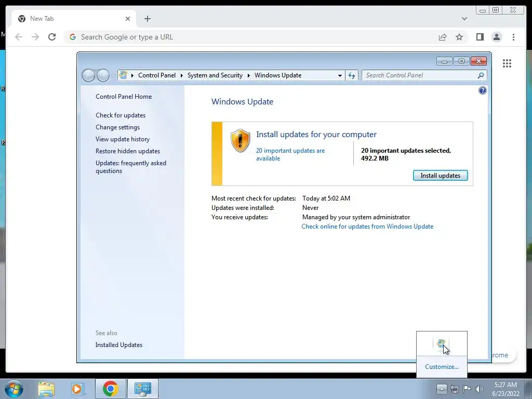Screen dimensions: 532x399
Task: Select Control Panel in breadcrumb
Action: 157,75
